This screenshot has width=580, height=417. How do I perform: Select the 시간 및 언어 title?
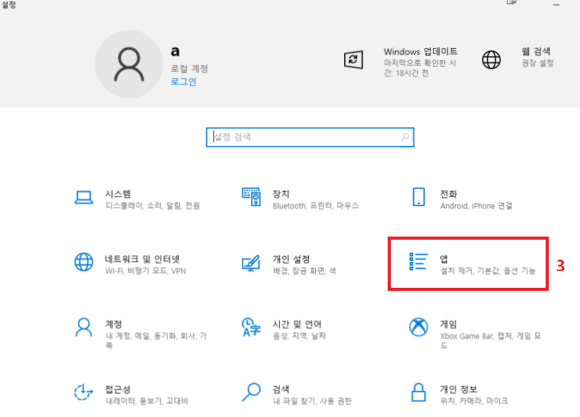pyautogui.click(x=297, y=324)
